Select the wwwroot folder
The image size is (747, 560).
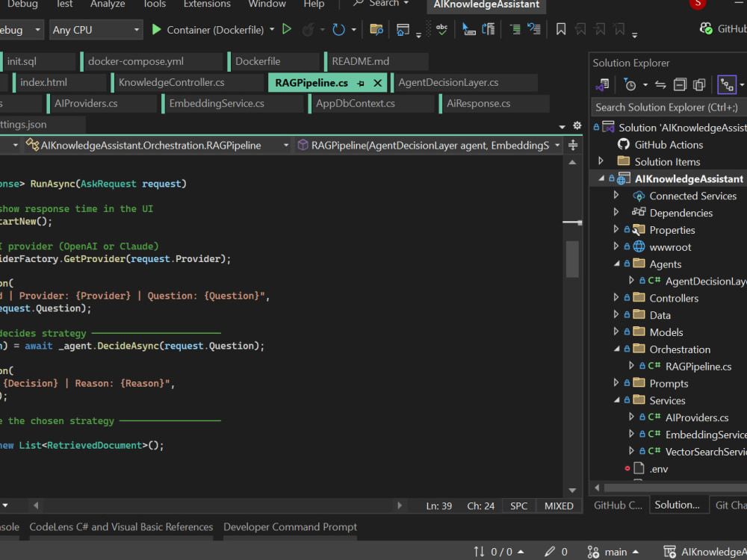pos(670,247)
